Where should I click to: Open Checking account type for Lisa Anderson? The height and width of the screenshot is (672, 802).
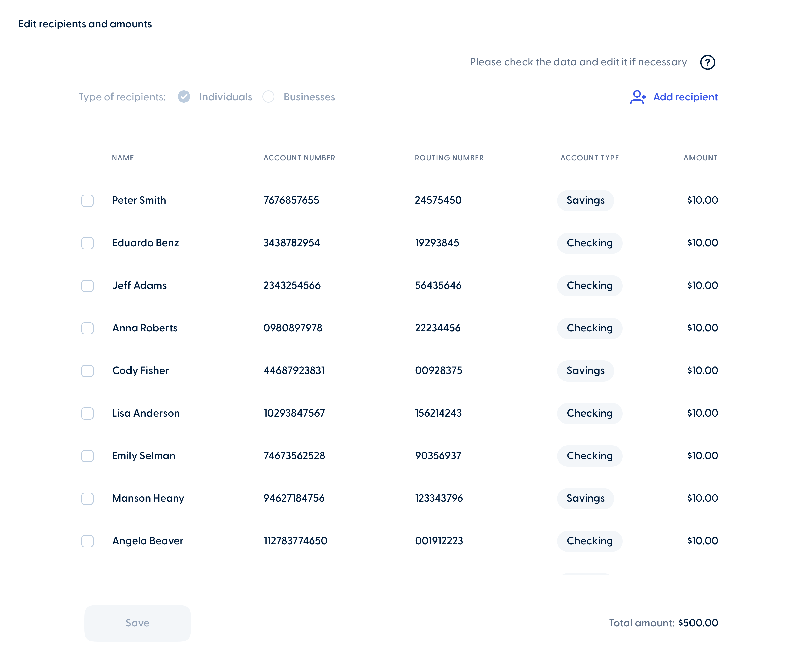tap(590, 414)
